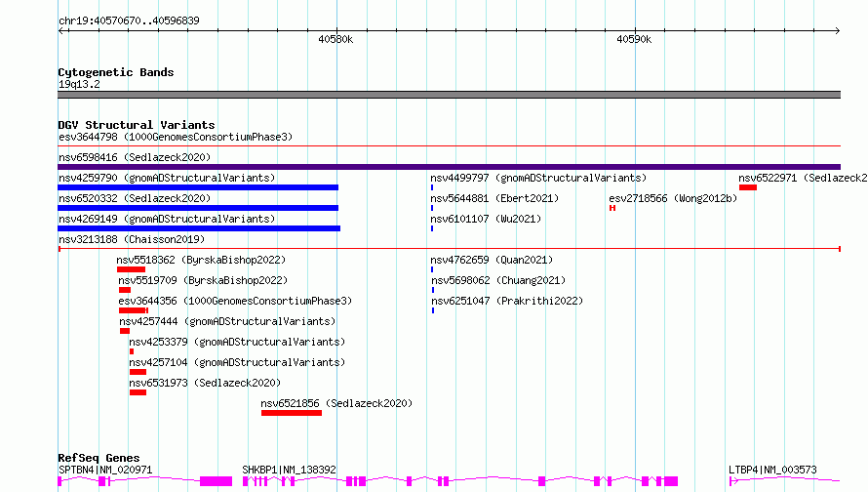Click nsv6521856 (Sedlazeck2020) label
868x492 pixels.
(x=336, y=403)
